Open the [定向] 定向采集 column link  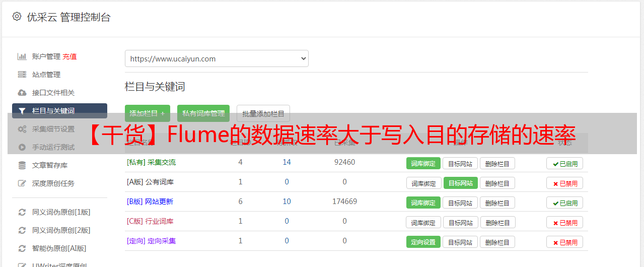pos(151,241)
